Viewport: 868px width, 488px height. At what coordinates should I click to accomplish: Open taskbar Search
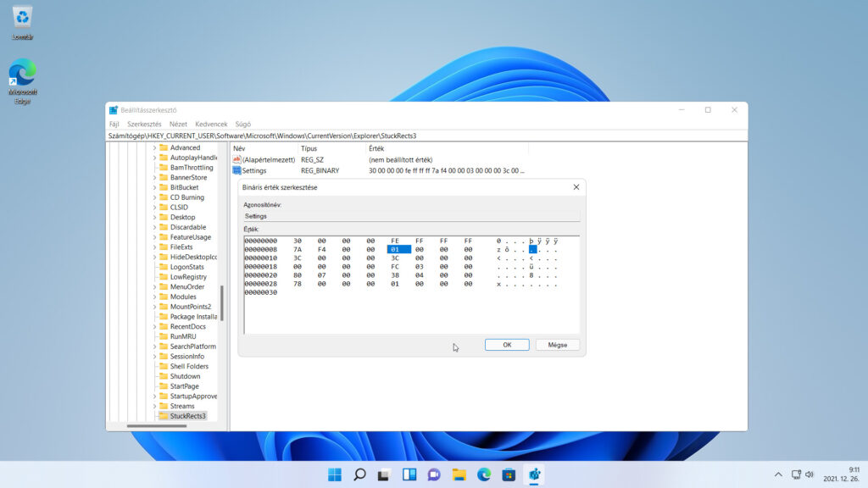point(359,474)
